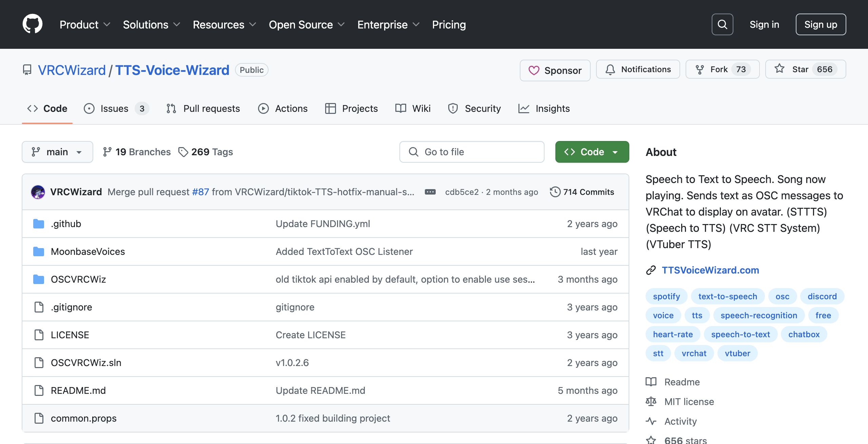Screen dimensions: 868x444
Task: Click the vrchat topic tag
Action: (694, 354)
